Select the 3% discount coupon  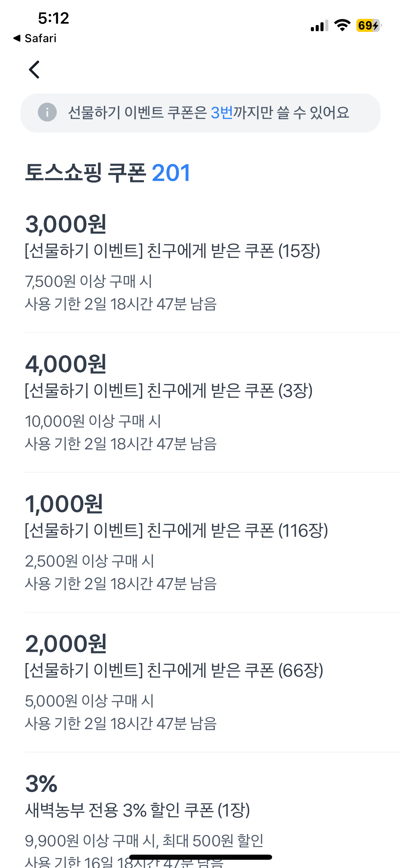[41, 784]
